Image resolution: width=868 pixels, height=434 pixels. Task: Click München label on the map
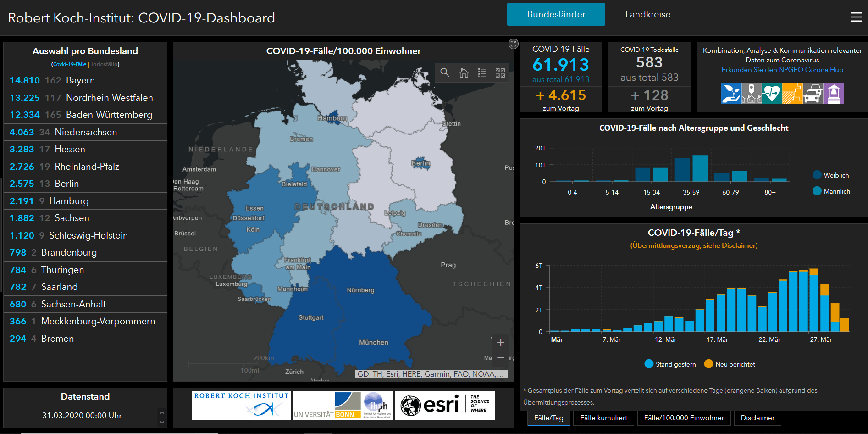(374, 342)
